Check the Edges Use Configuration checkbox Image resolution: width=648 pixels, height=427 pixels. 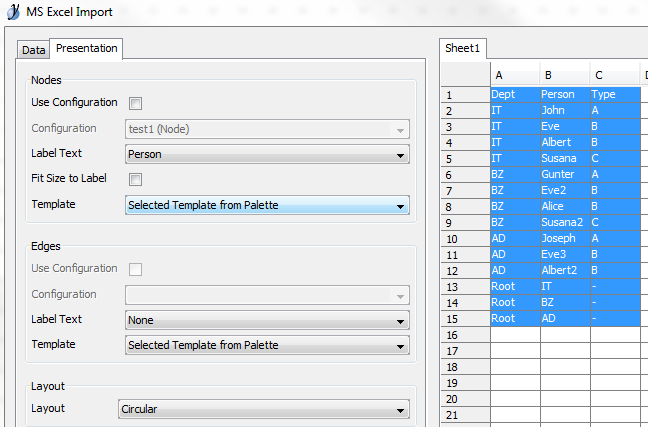[135, 269]
